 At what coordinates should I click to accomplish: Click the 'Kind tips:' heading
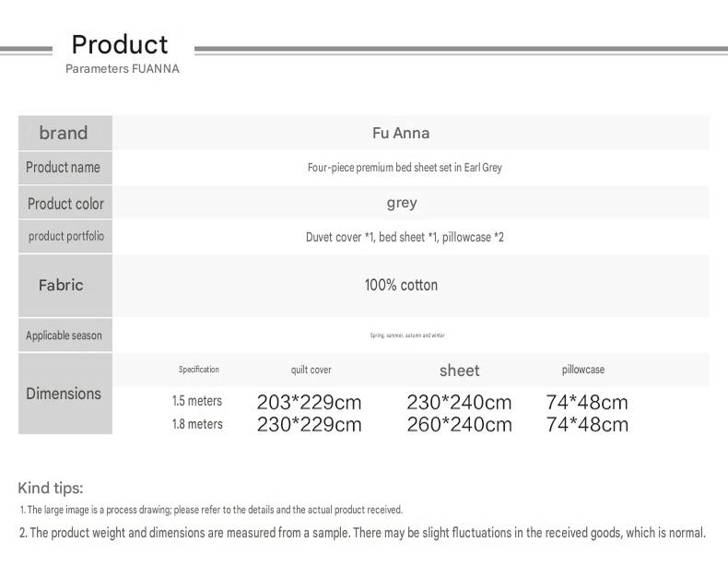(51, 489)
